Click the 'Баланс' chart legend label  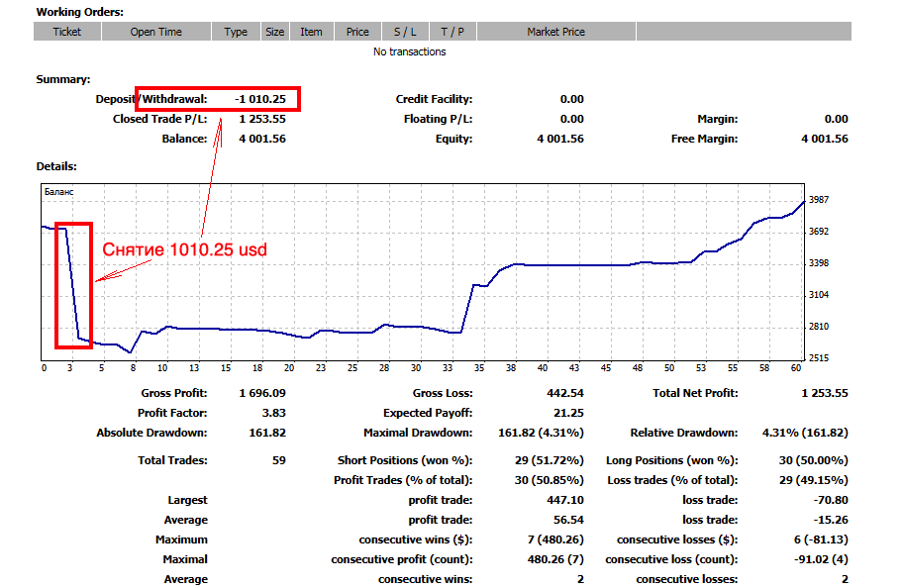[59, 191]
